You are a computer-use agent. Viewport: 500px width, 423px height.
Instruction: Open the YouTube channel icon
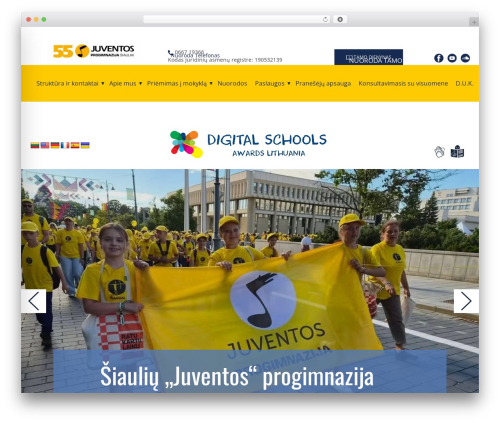click(452, 58)
